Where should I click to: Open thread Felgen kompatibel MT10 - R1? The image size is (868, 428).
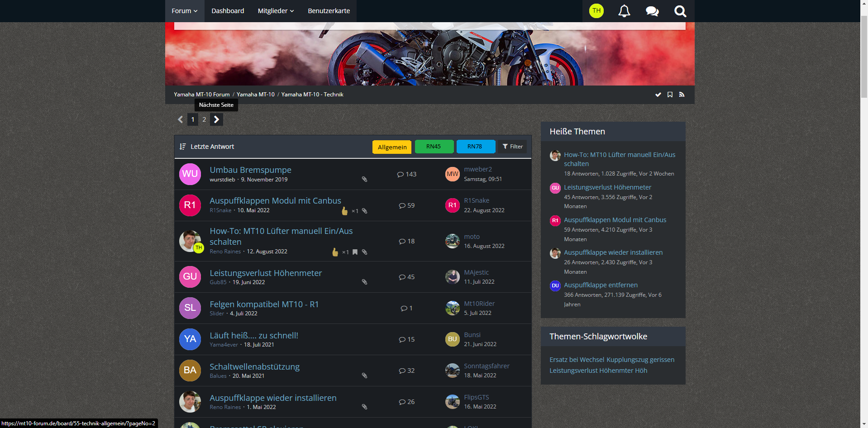264,304
